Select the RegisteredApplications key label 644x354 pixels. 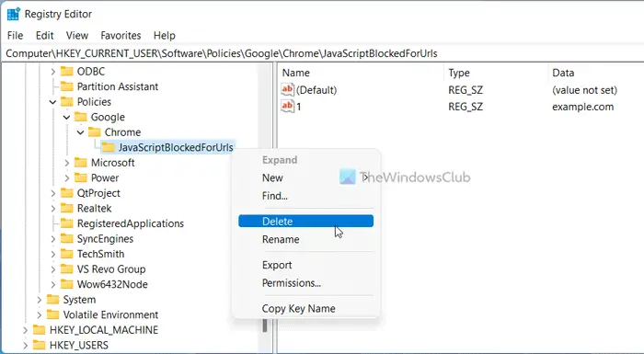[x=131, y=223]
